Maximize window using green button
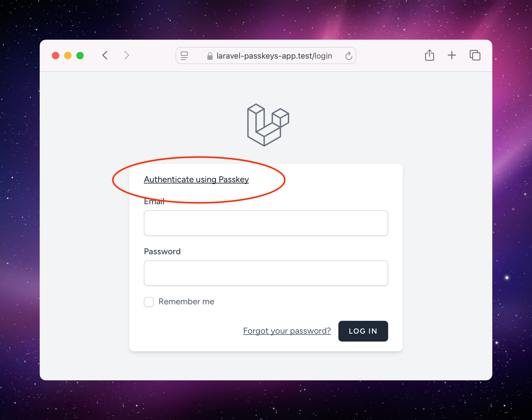 (80, 56)
